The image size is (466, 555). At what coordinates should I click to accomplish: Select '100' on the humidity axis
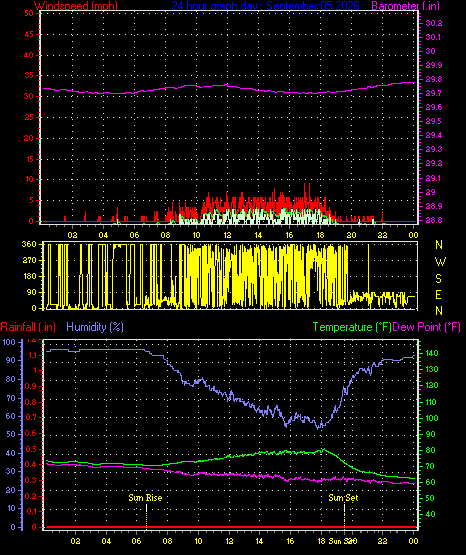click(9, 342)
